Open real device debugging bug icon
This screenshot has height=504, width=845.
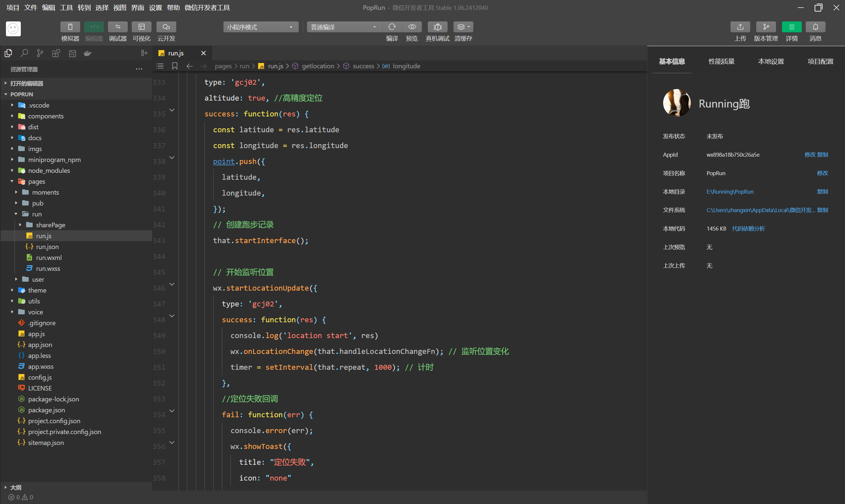[437, 27]
